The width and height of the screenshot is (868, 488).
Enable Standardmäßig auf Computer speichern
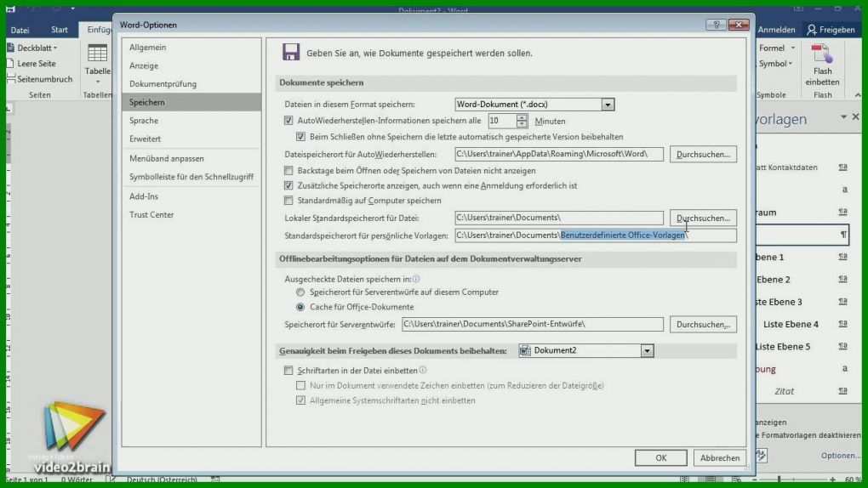(288, 201)
